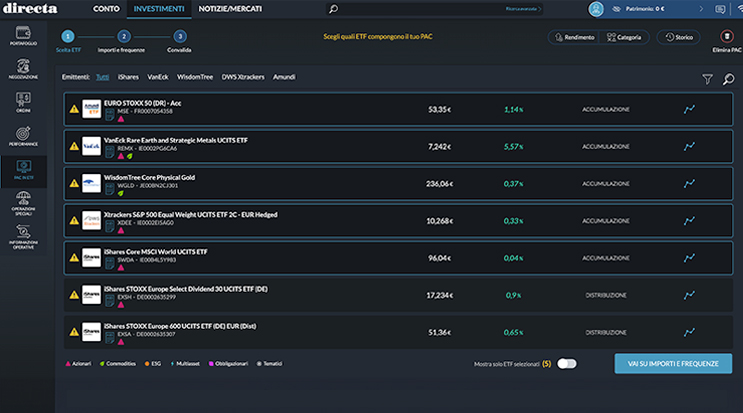Open the Investimenti menu

159,9
